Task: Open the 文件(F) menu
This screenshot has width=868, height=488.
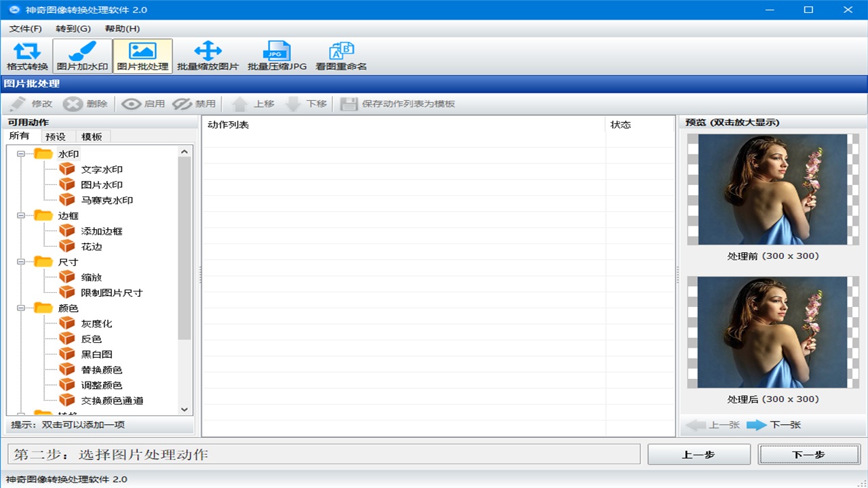Action: tap(26, 28)
